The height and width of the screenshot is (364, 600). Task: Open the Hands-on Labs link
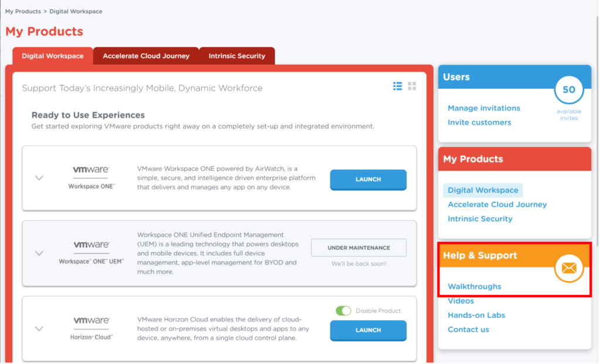click(476, 315)
